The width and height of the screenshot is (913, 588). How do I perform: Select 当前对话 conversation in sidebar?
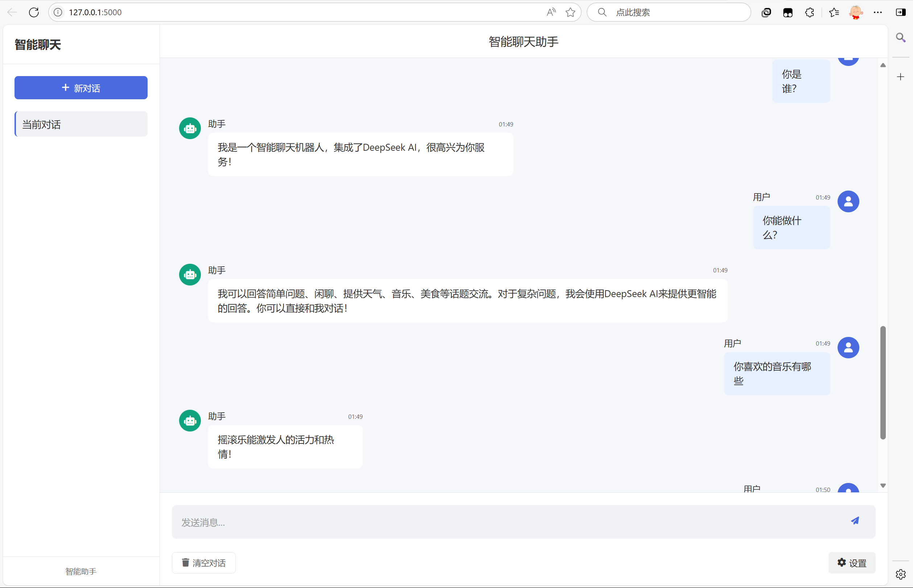(x=81, y=124)
